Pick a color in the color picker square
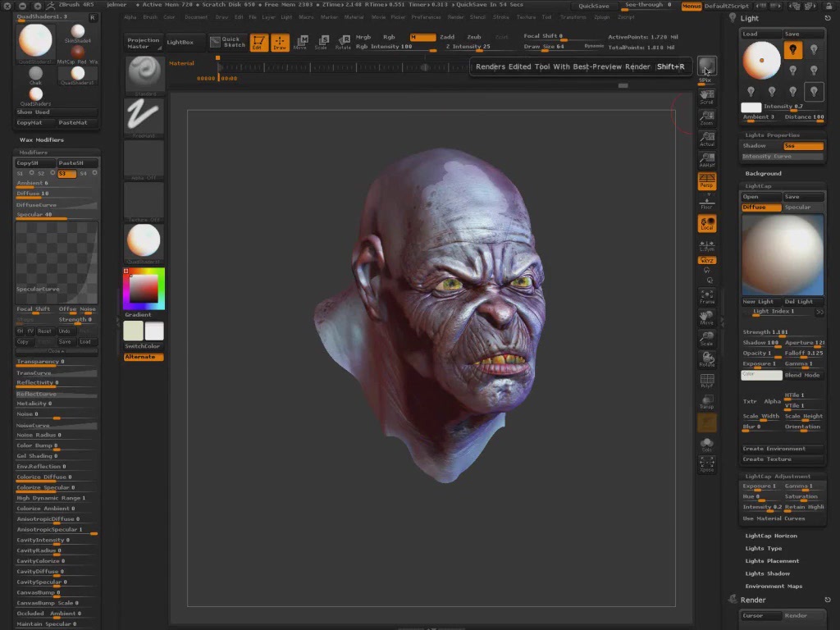The height and width of the screenshot is (630, 840). point(144,288)
